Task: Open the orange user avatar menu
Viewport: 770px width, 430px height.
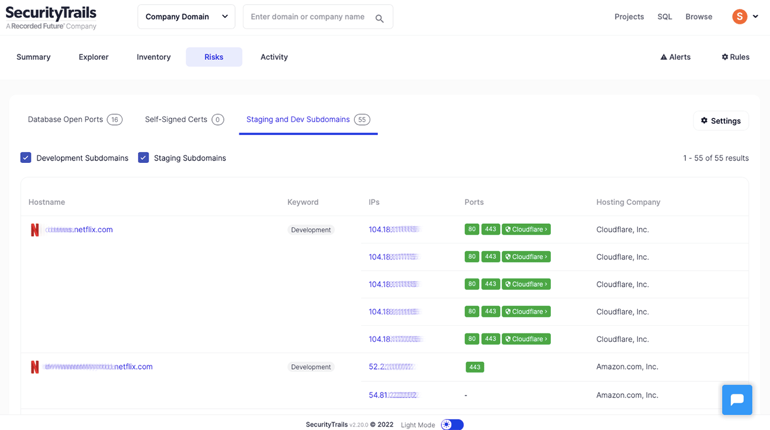Action: [x=740, y=17]
